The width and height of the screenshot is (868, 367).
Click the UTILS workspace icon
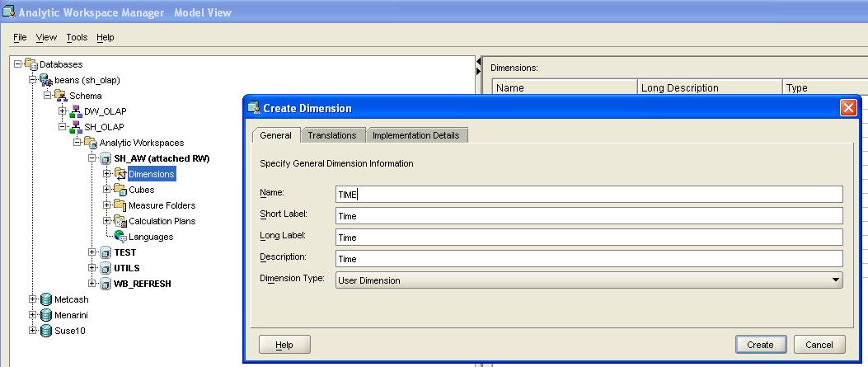[106, 268]
